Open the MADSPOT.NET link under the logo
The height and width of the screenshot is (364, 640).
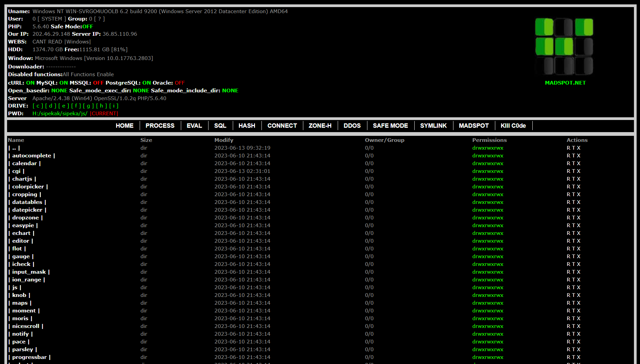click(565, 83)
